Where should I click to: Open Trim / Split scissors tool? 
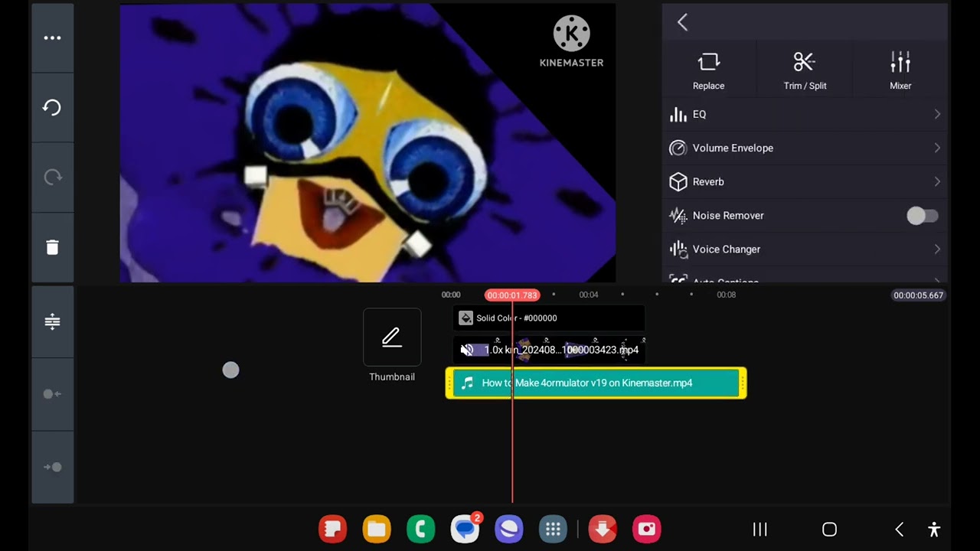point(805,70)
